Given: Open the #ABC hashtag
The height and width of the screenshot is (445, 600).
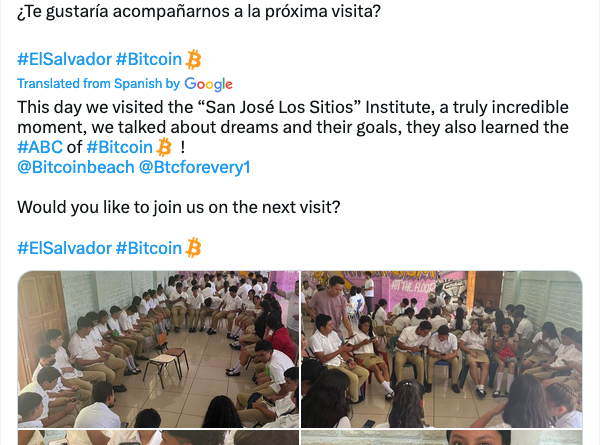Looking at the screenshot, I should pyautogui.click(x=41, y=147).
